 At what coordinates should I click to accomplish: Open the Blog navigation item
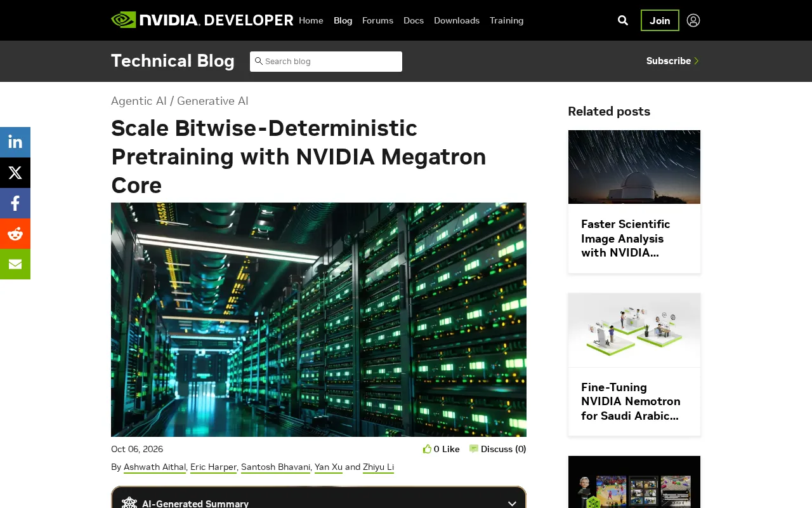(343, 20)
